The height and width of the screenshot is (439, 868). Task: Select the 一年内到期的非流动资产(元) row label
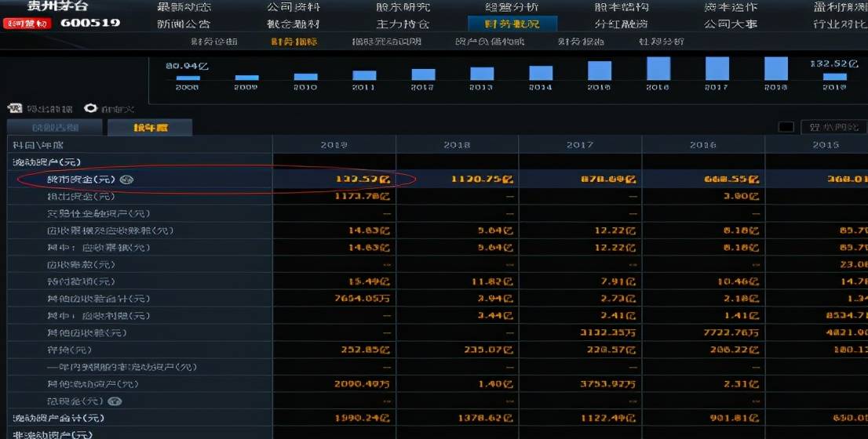click(122, 367)
